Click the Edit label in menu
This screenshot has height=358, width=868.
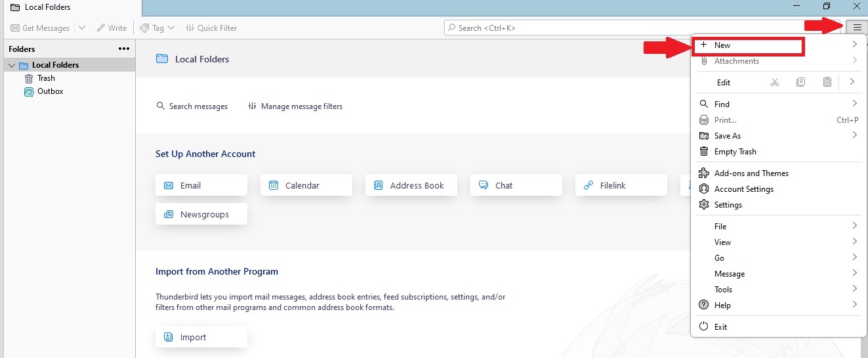pyautogui.click(x=724, y=83)
